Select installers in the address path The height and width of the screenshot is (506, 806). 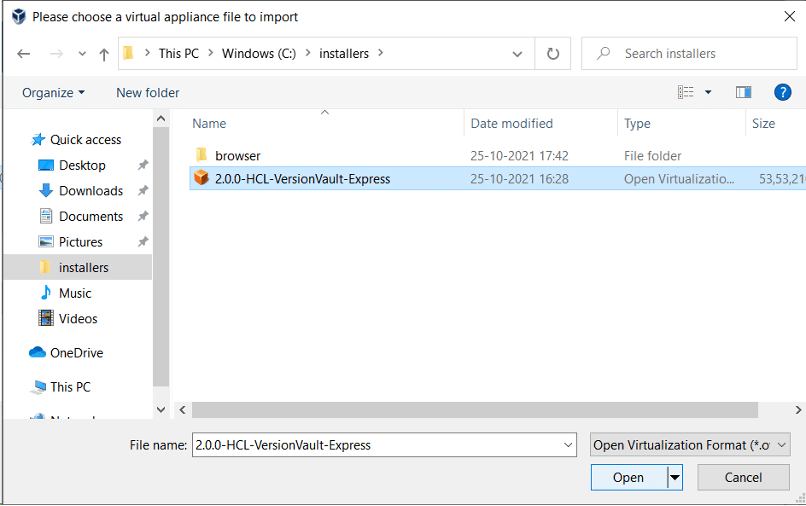(343, 53)
